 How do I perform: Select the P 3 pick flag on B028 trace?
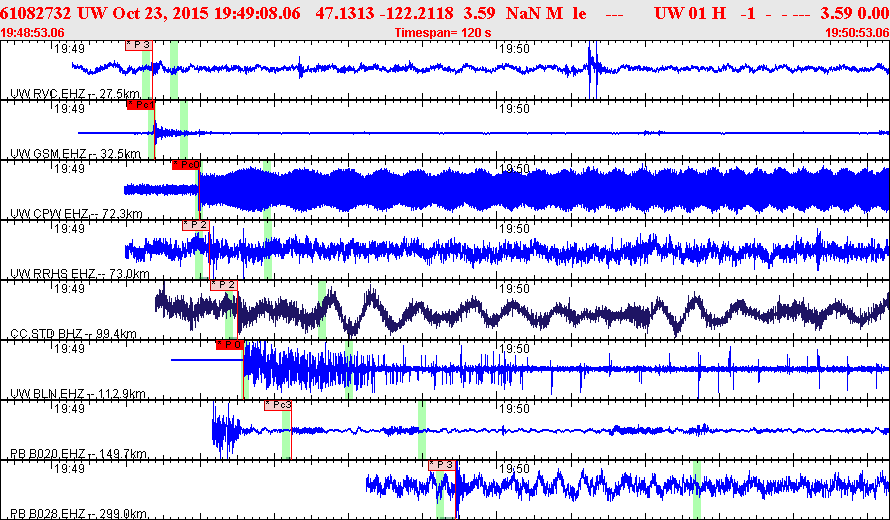(442, 466)
